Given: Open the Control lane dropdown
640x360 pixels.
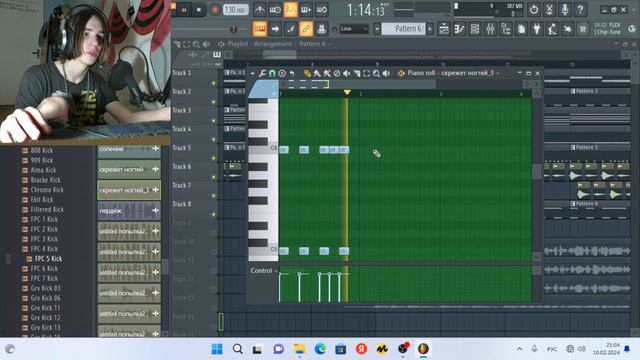Looking at the screenshot, I should [264, 271].
